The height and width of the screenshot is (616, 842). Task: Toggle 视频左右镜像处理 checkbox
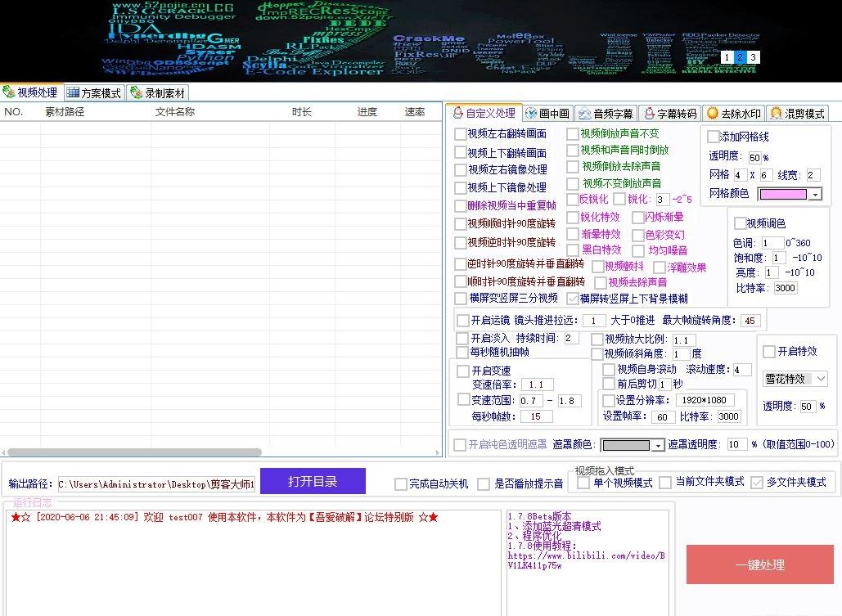[x=460, y=169]
